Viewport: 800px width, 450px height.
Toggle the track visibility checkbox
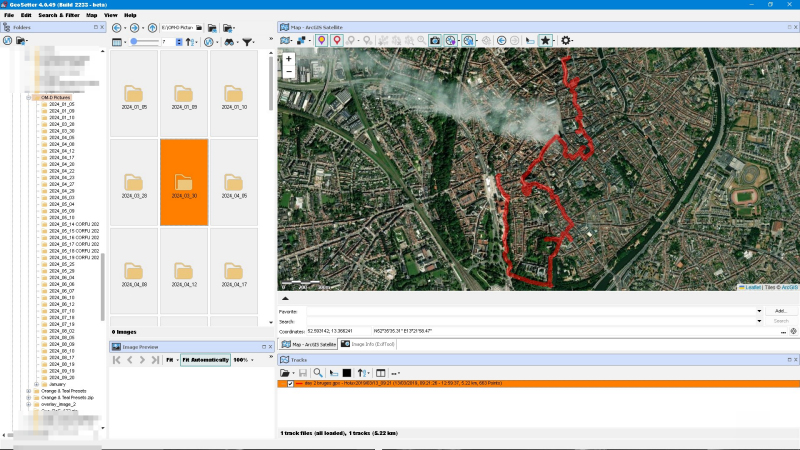click(x=290, y=383)
